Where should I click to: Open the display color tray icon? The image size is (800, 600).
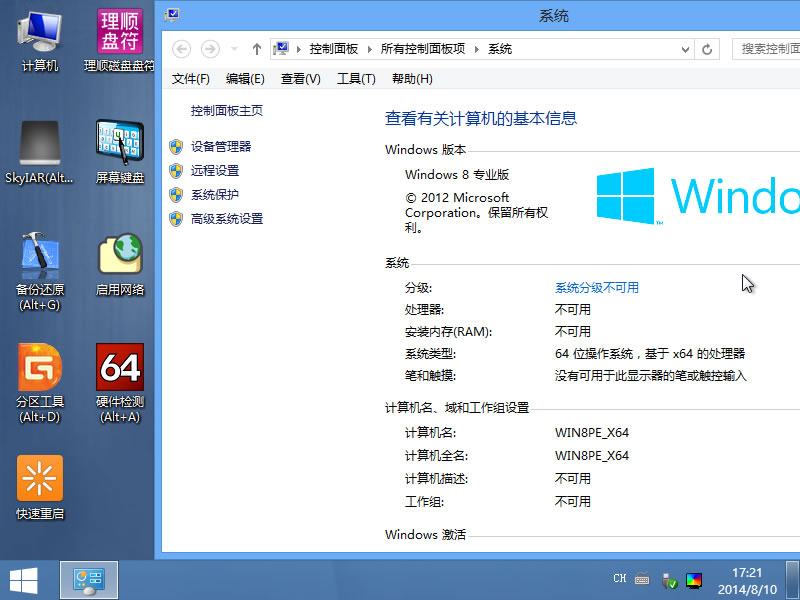[x=694, y=580]
